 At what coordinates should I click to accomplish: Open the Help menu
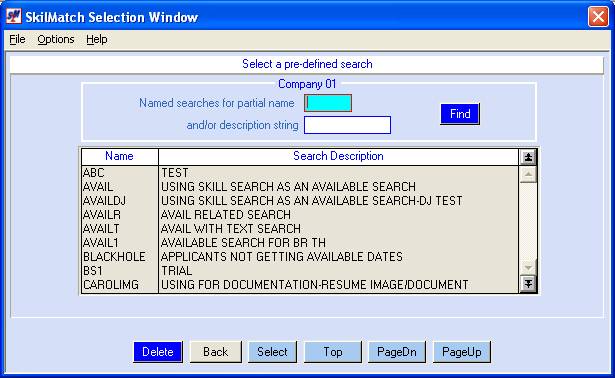[96, 39]
